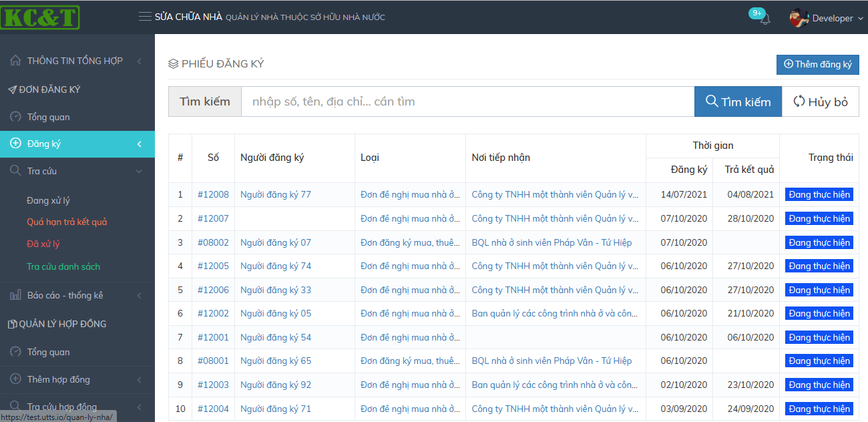Open Đang xử lý submenu item

pos(48,200)
